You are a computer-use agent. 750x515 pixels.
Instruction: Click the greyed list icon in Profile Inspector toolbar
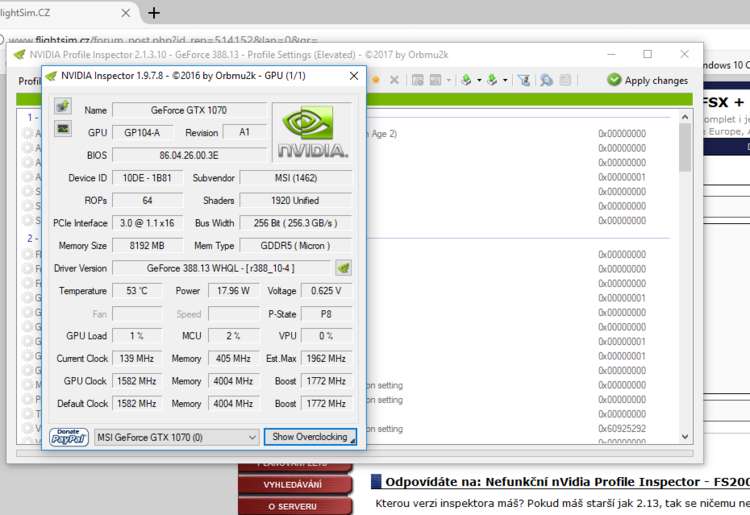pos(565,80)
